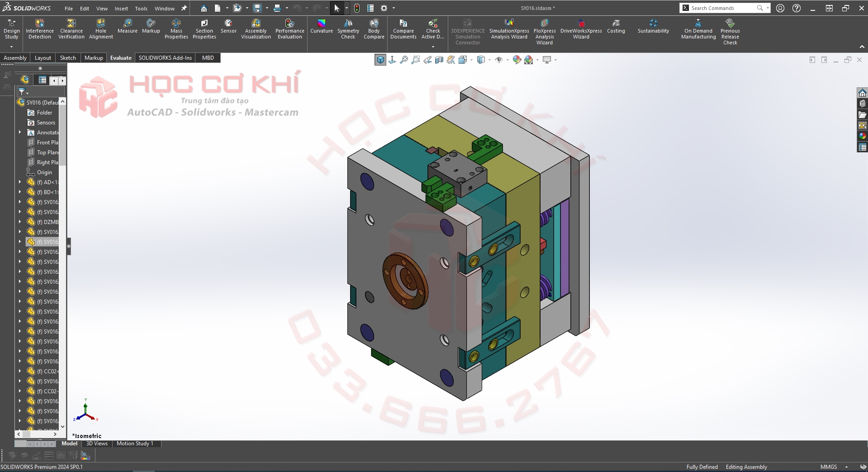Image resolution: width=868 pixels, height=472 pixels.
Task: Click the Save icon in the top toolbar
Action: (x=257, y=8)
